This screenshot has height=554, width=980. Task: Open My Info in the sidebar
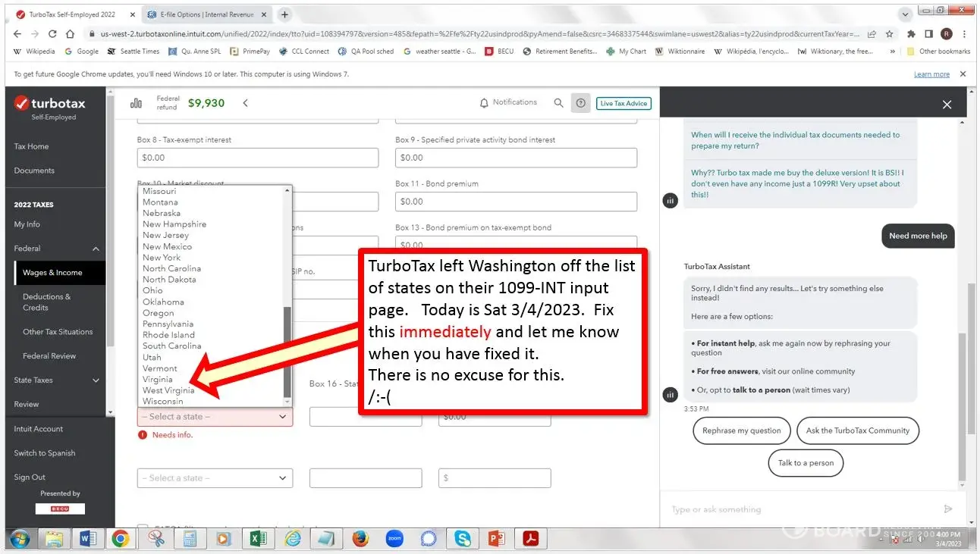[27, 224]
